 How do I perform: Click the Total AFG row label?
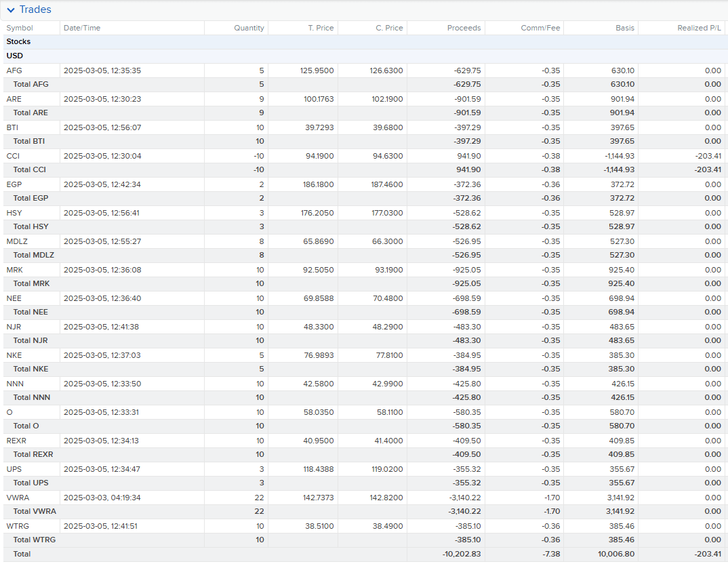[x=31, y=85]
